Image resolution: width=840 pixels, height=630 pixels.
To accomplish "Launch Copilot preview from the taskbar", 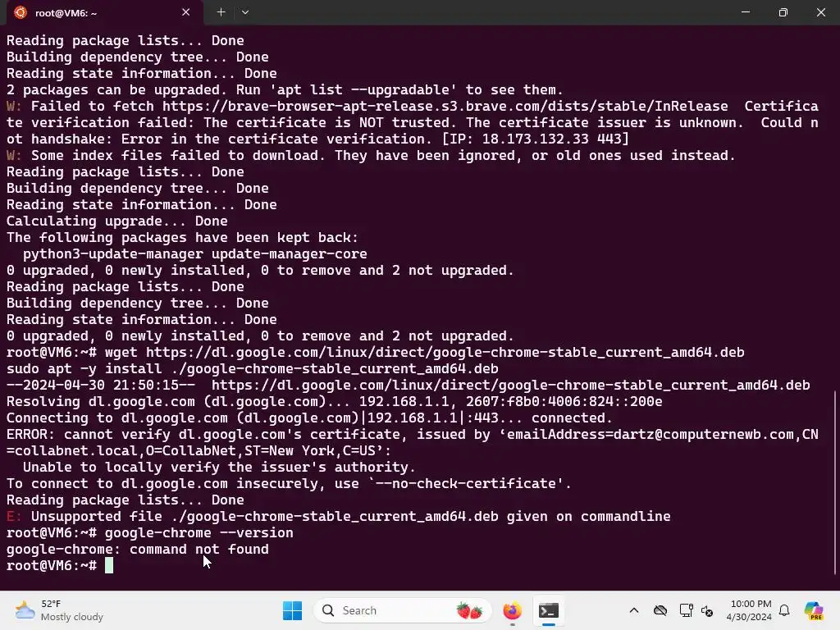I will 814,610.
